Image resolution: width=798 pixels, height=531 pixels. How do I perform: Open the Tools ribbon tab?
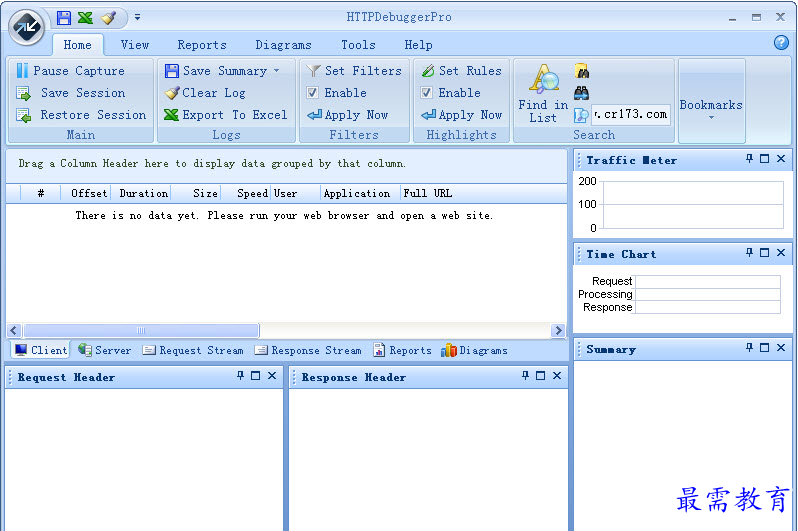358,45
